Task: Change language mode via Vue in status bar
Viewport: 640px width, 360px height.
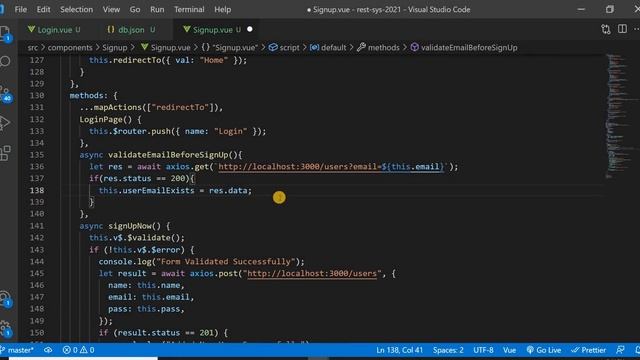Action: click(x=509, y=350)
